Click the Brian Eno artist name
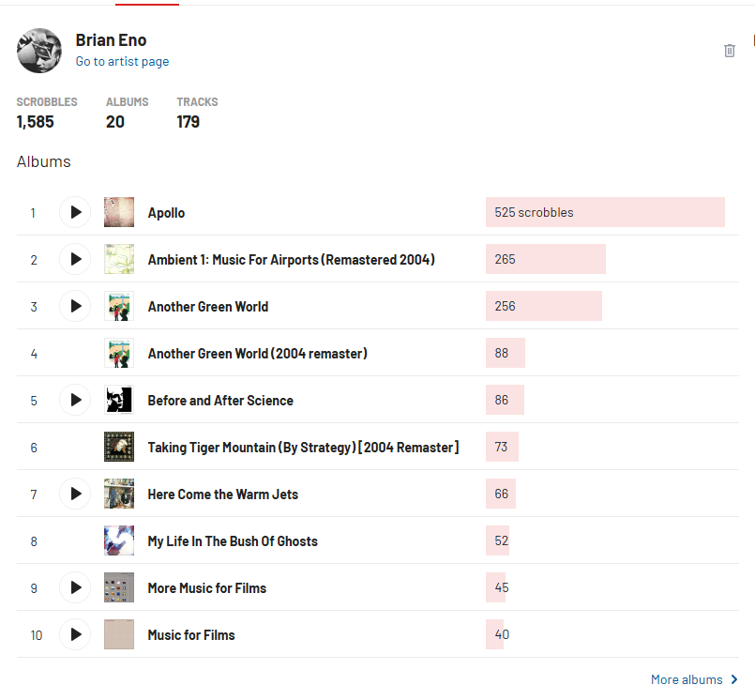 click(x=111, y=39)
